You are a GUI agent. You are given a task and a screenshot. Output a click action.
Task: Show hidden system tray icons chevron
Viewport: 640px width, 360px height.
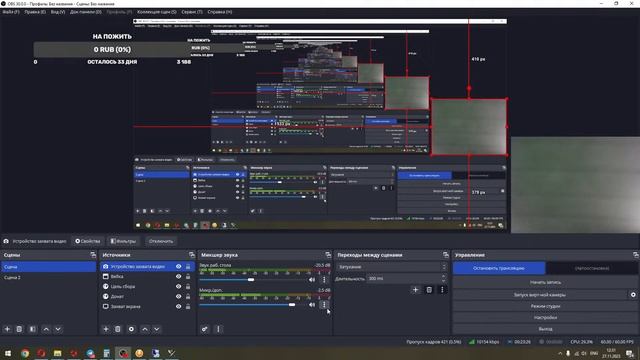coord(560,353)
